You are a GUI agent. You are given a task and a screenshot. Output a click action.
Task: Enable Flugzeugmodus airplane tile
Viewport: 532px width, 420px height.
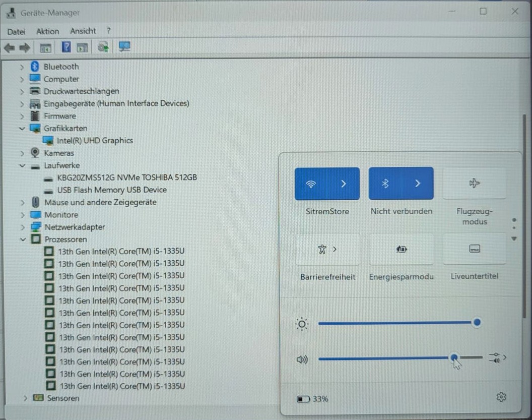click(x=475, y=184)
